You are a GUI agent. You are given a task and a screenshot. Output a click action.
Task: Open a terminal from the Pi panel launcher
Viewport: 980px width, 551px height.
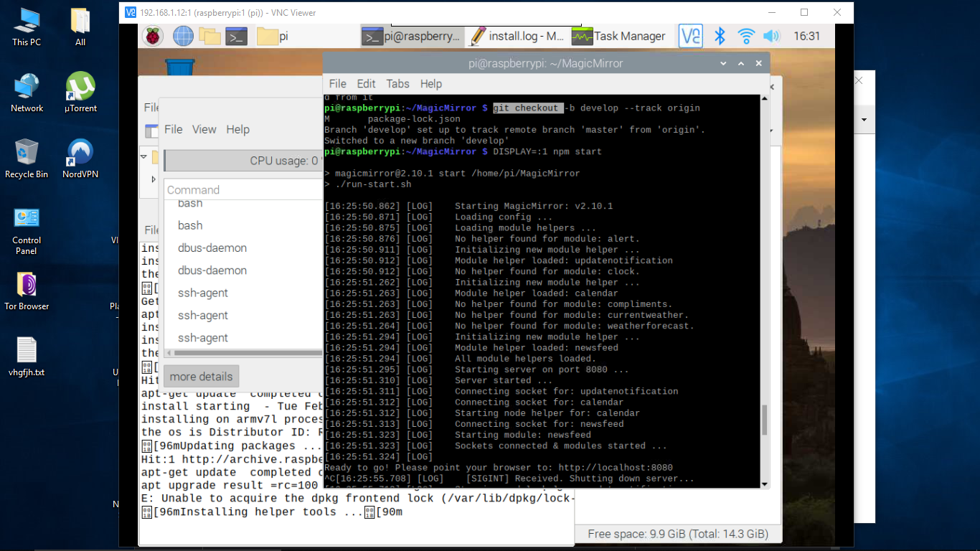pyautogui.click(x=236, y=36)
